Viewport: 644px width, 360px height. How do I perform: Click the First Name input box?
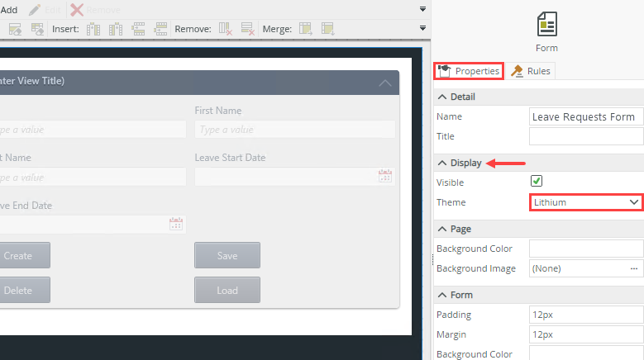pos(295,130)
